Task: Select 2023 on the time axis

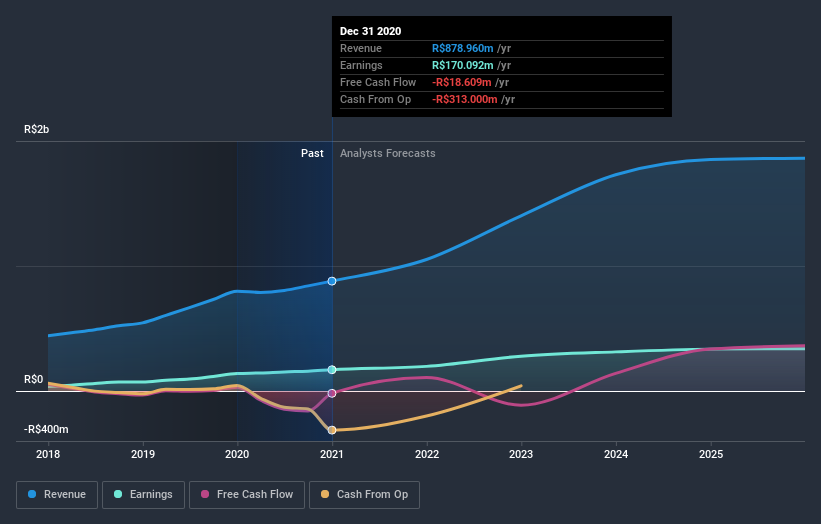Action: click(521, 453)
